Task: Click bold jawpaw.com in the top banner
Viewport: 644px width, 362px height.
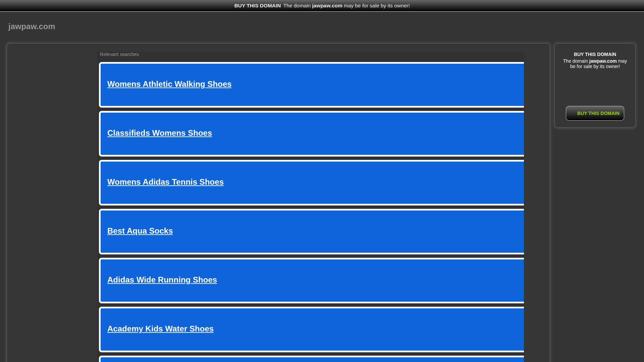Action: (x=327, y=6)
